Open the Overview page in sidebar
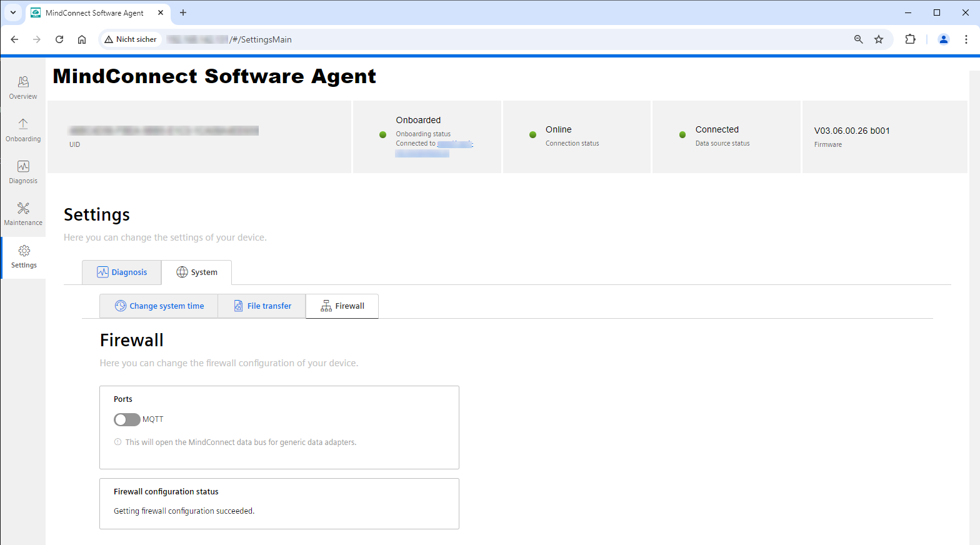The width and height of the screenshot is (980, 545). [23, 88]
